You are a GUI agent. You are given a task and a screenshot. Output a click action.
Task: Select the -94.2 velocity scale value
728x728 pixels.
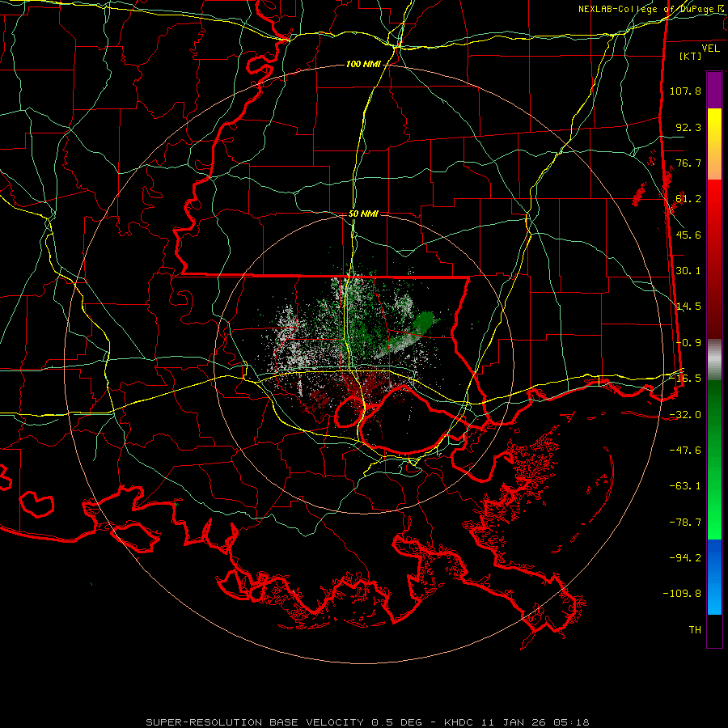pyautogui.click(x=685, y=558)
